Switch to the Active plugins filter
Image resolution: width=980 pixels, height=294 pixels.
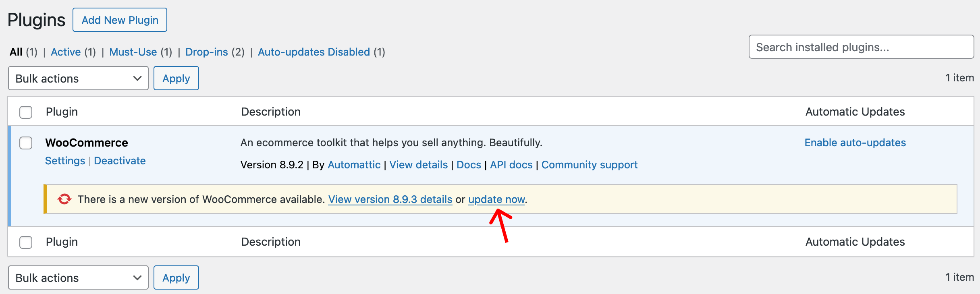coord(66,52)
